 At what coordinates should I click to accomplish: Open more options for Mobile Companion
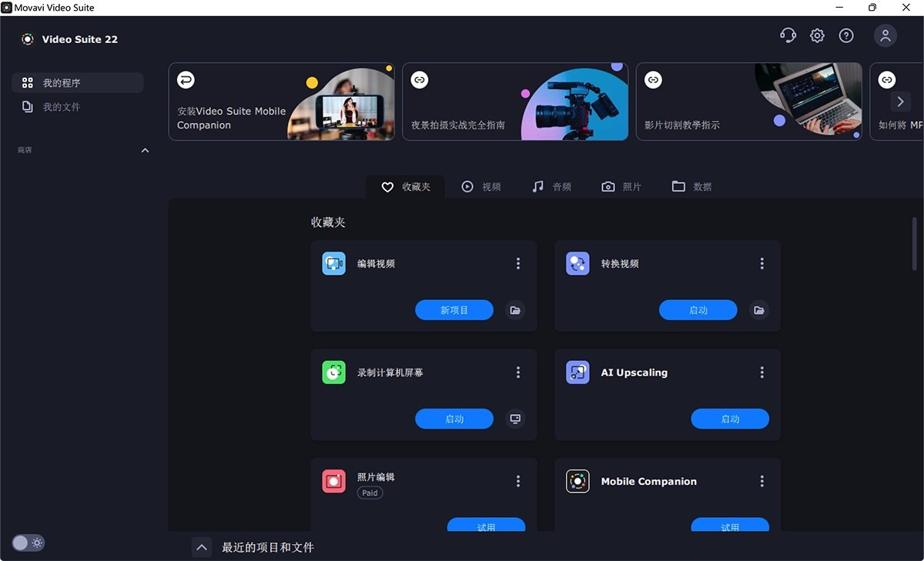tap(762, 482)
